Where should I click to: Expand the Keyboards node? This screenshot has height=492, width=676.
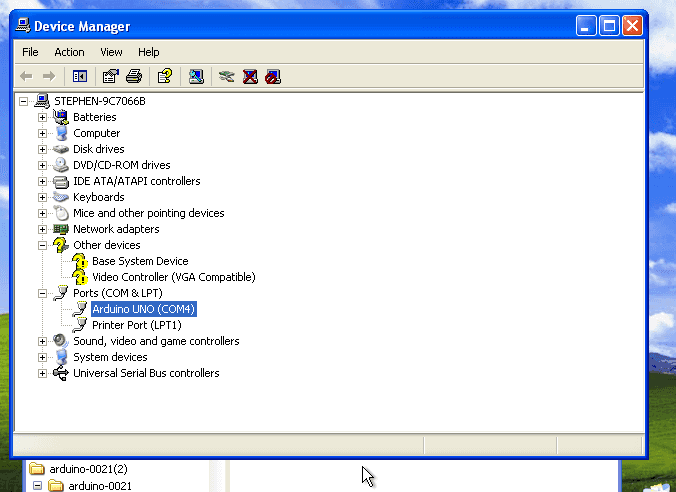pyautogui.click(x=42, y=197)
